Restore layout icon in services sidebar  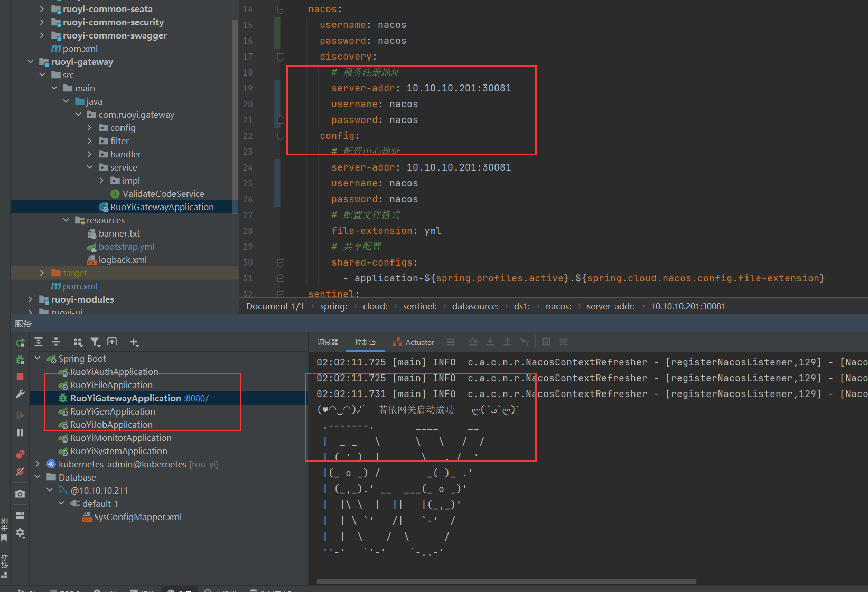20,515
